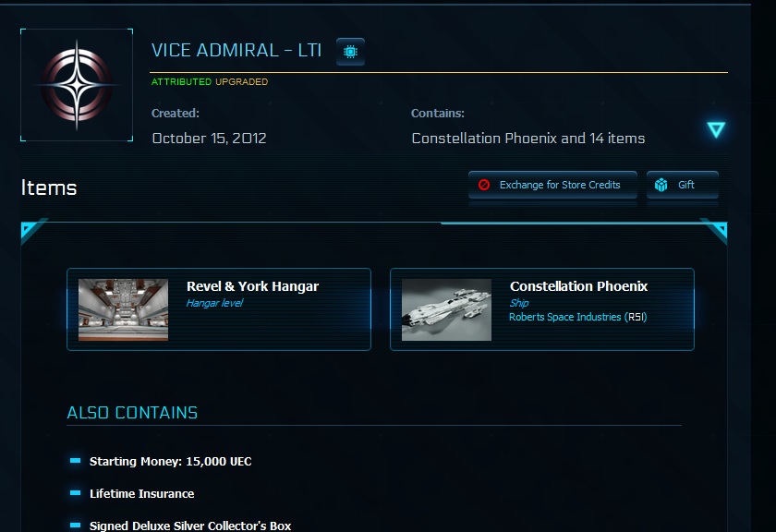776x532 pixels.
Task: Click Roberts Space Industries (RSI) manufacturer link
Action: click(x=578, y=317)
